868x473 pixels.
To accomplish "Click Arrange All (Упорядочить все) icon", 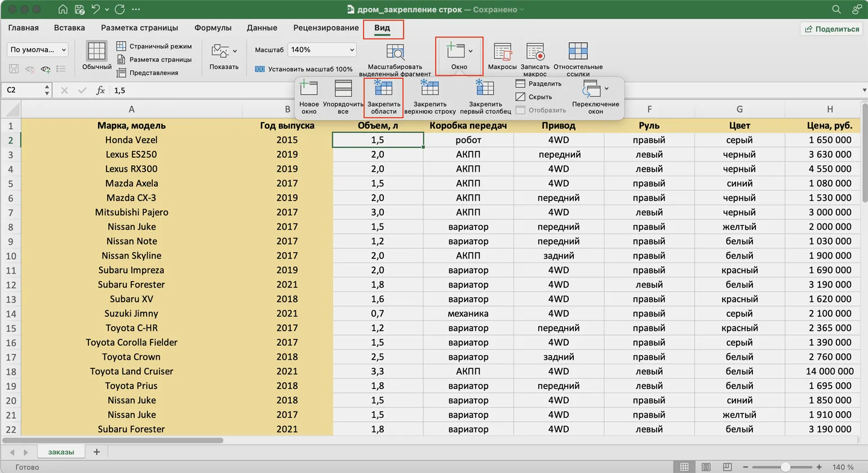I will (x=343, y=90).
